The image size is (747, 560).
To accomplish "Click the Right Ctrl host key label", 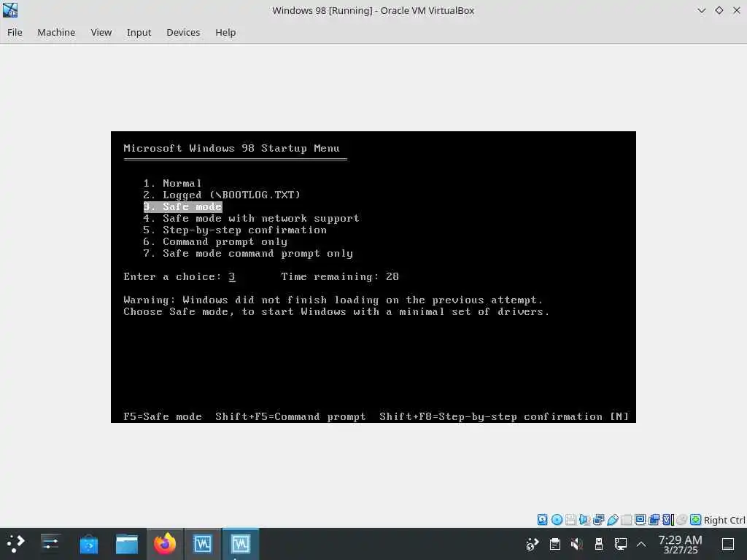I will [x=724, y=520].
